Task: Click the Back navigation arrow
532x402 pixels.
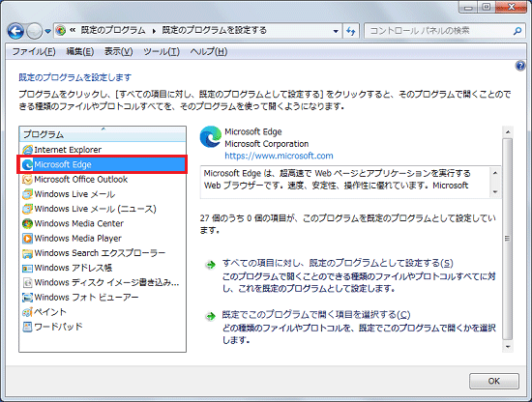Action: (15, 32)
